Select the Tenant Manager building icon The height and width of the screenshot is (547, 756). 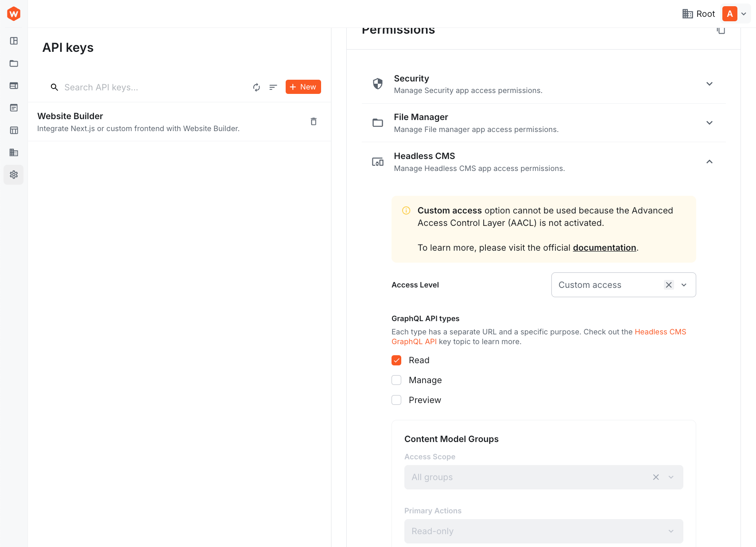point(14,152)
